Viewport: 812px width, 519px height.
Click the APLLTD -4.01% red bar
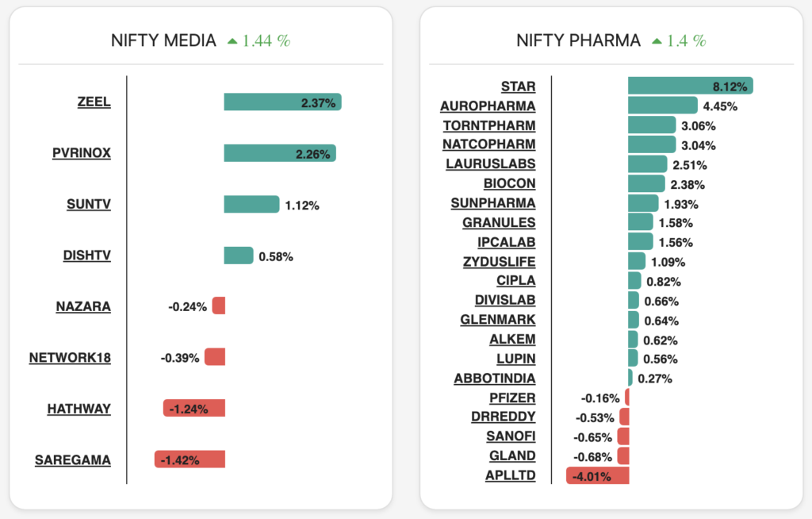(597, 475)
